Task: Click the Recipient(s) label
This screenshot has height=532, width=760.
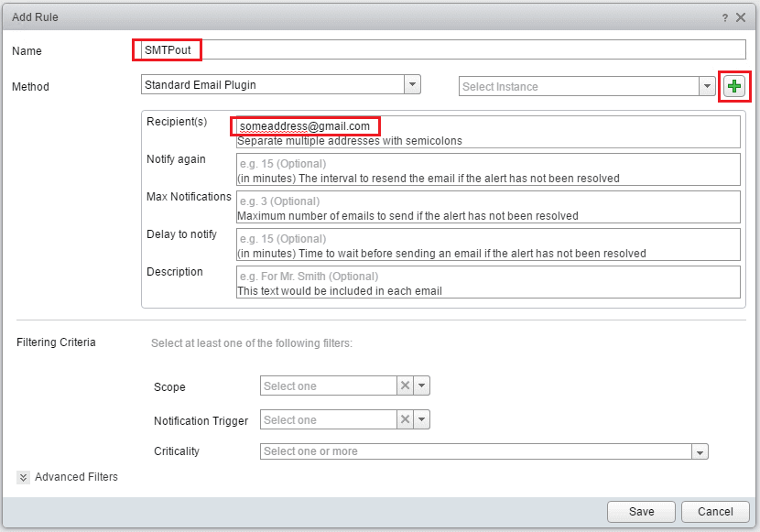Action: point(177,122)
